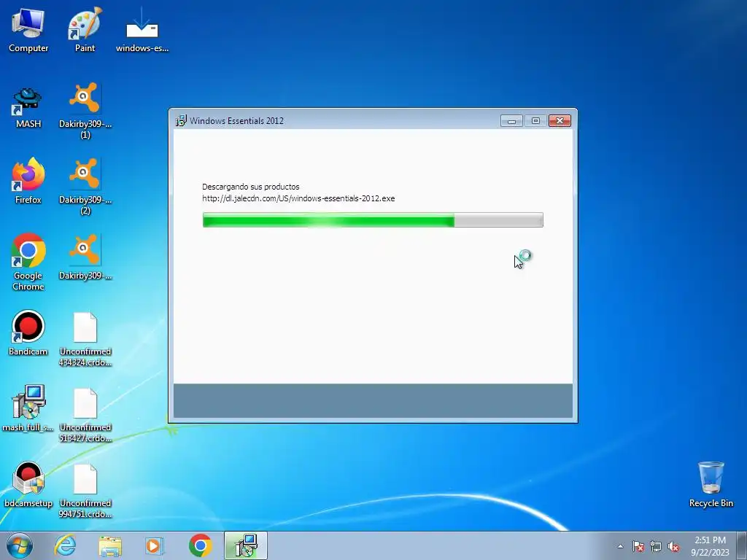The height and width of the screenshot is (560, 747).
Task: Select the Unconfirmed 434324.crdo file
Action: 85,339
